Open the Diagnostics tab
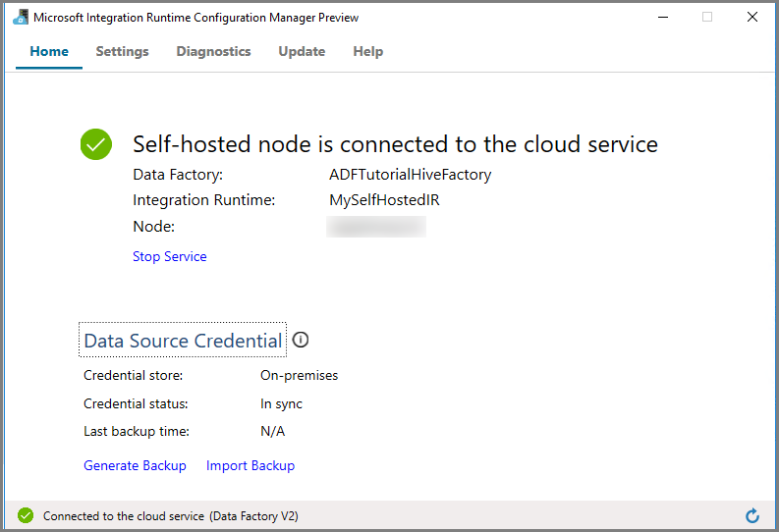779x532 pixels. pos(213,52)
